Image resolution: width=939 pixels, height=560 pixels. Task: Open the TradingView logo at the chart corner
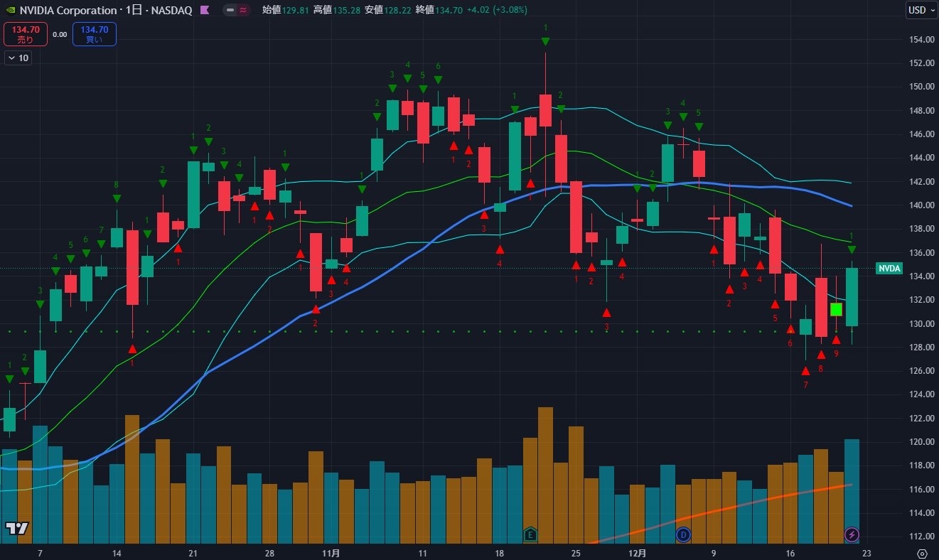[17, 528]
